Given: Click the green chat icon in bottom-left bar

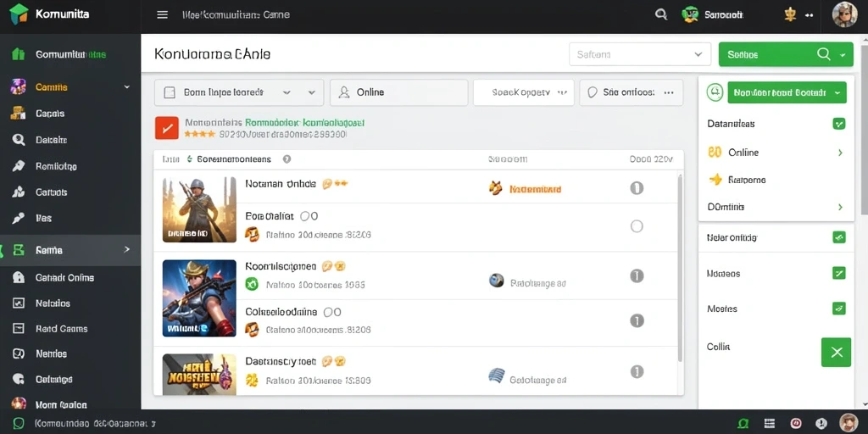Looking at the screenshot, I should point(19,424).
